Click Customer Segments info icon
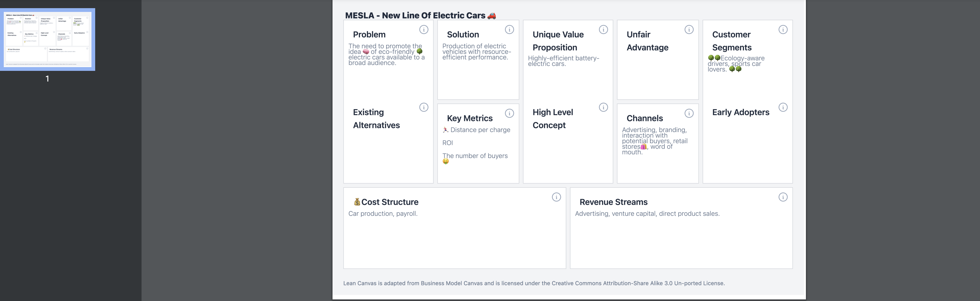The height and width of the screenshot is (301, 980). point(782,30)
